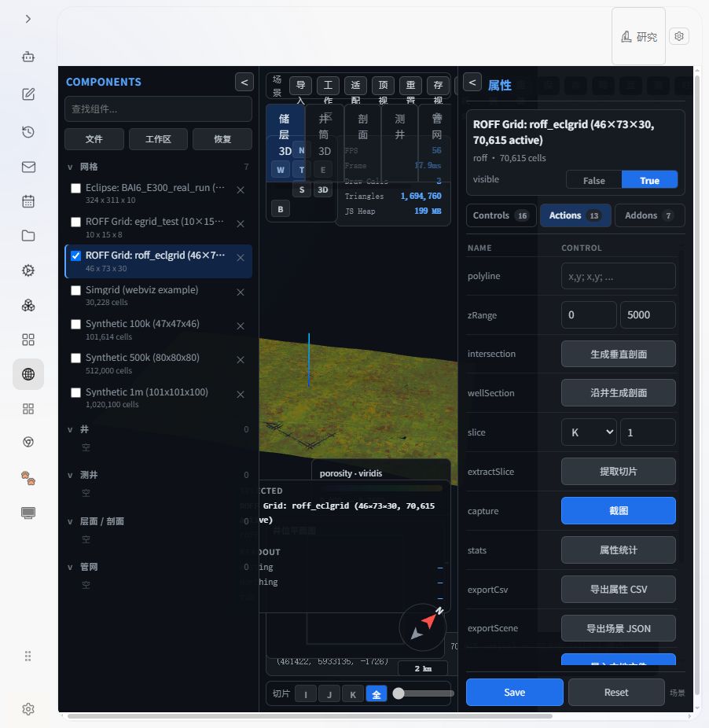Remove the Synthetic 1m grid from the list

click(241, 394)
